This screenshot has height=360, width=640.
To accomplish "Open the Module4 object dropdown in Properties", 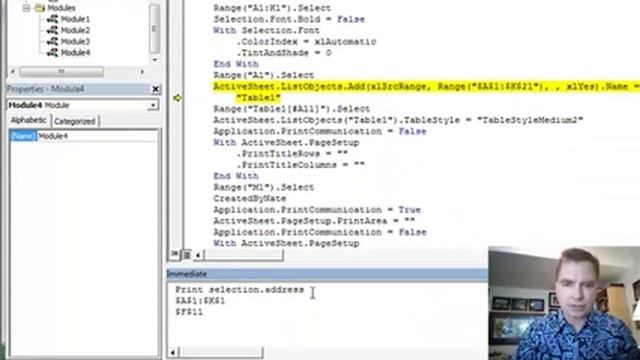I will [153, 105].
